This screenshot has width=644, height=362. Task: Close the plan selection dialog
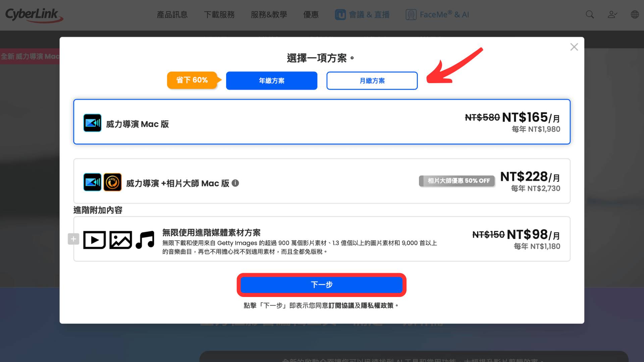[x=574, y=47]
